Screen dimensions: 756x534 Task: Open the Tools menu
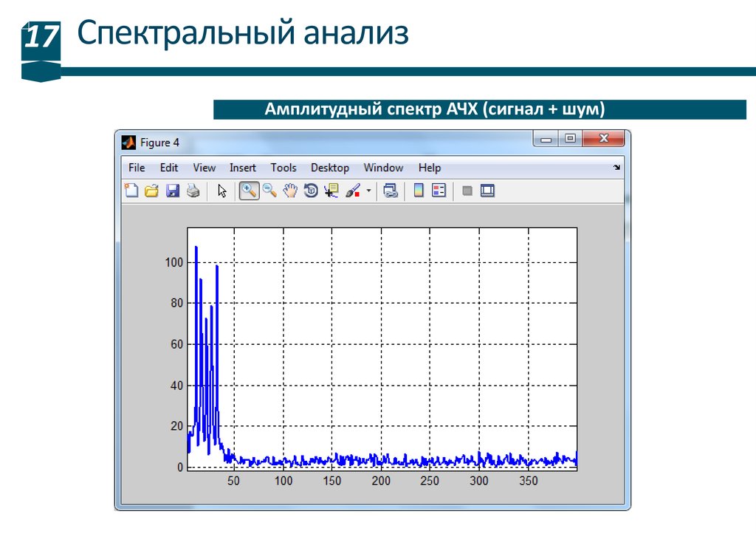(283, 168)
